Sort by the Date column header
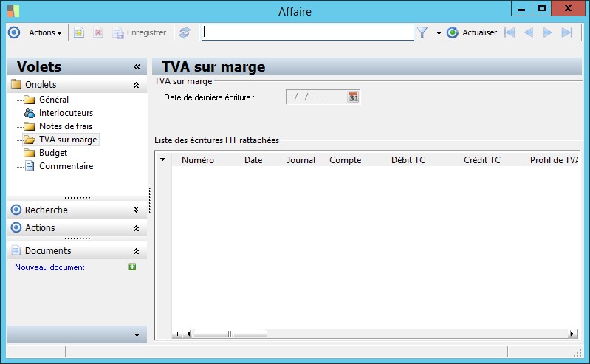Image resolution: width=590 pixels, height=364 pixels. [253, 160]
